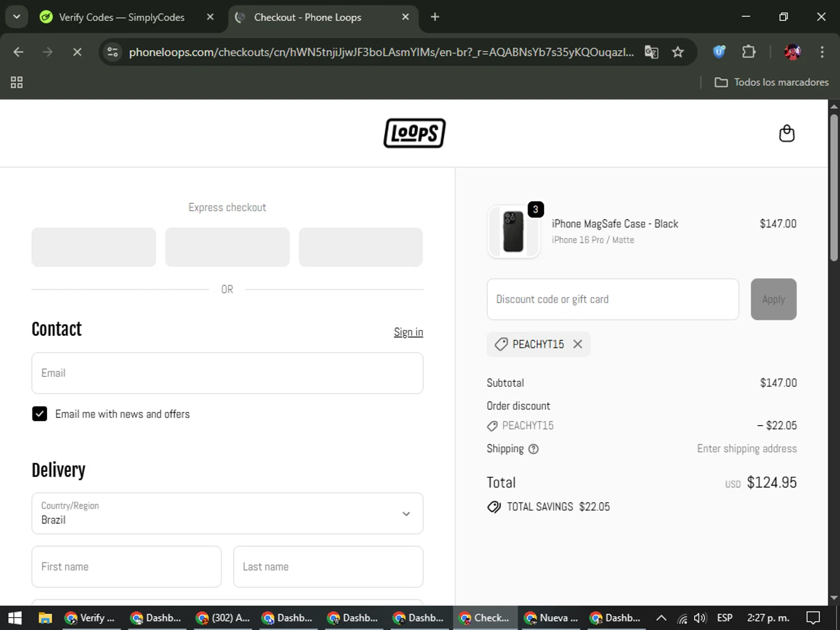Click the middle express checkout button placeholder
Screen dimensions: 840x630
click(227, 247)
